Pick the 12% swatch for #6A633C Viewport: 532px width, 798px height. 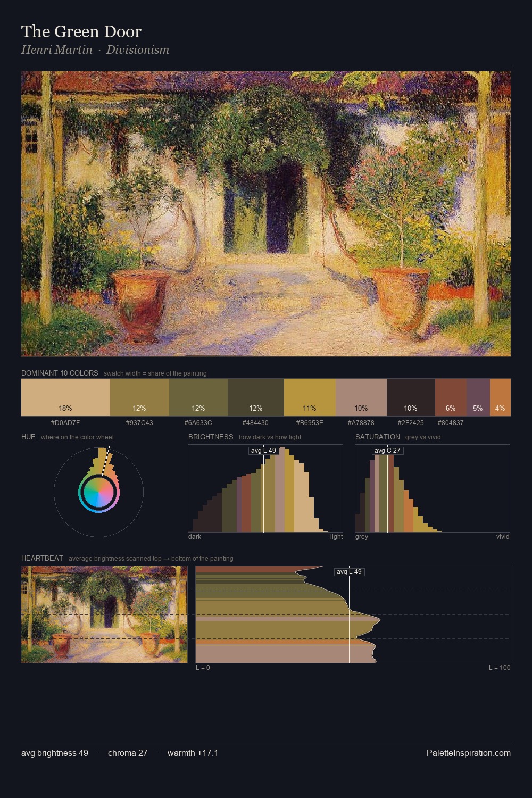[x=198, y=397]
